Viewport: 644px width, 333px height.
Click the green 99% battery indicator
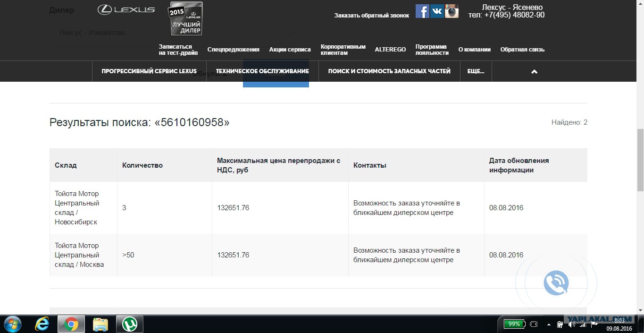514,324
